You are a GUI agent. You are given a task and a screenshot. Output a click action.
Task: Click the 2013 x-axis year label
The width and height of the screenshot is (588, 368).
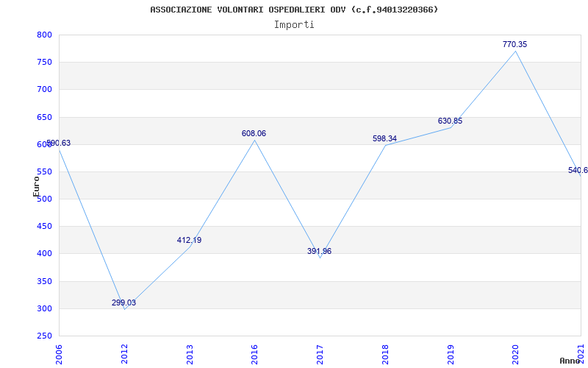point(190,354)
